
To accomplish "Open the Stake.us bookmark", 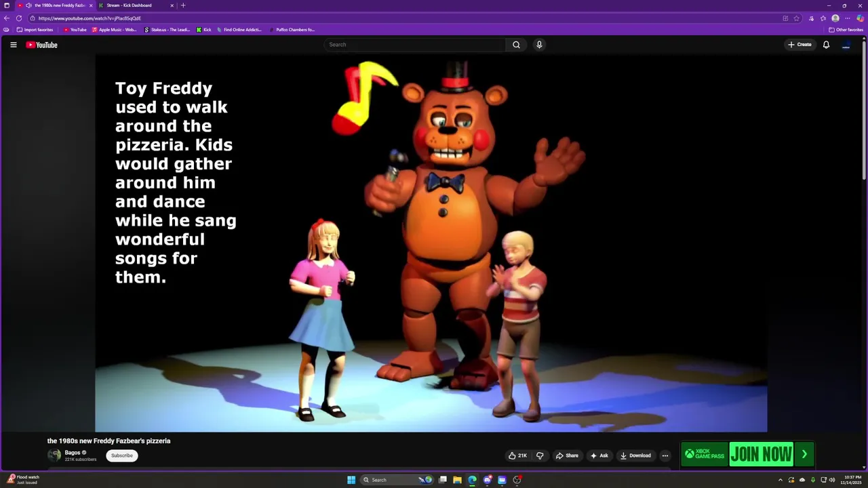I will [x=167, y=30].
